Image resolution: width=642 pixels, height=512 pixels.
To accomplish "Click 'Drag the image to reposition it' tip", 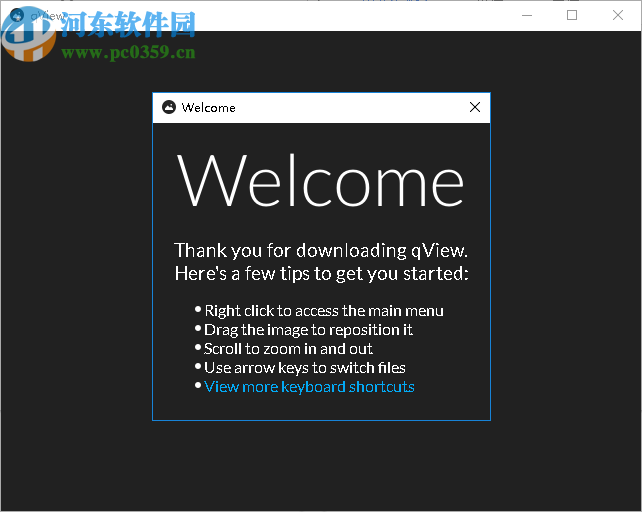I will click(x=308, y=330).
